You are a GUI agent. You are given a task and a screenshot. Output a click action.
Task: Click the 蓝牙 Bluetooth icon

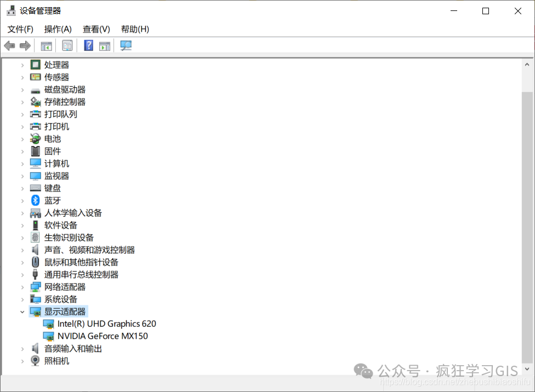click(35, 200)
